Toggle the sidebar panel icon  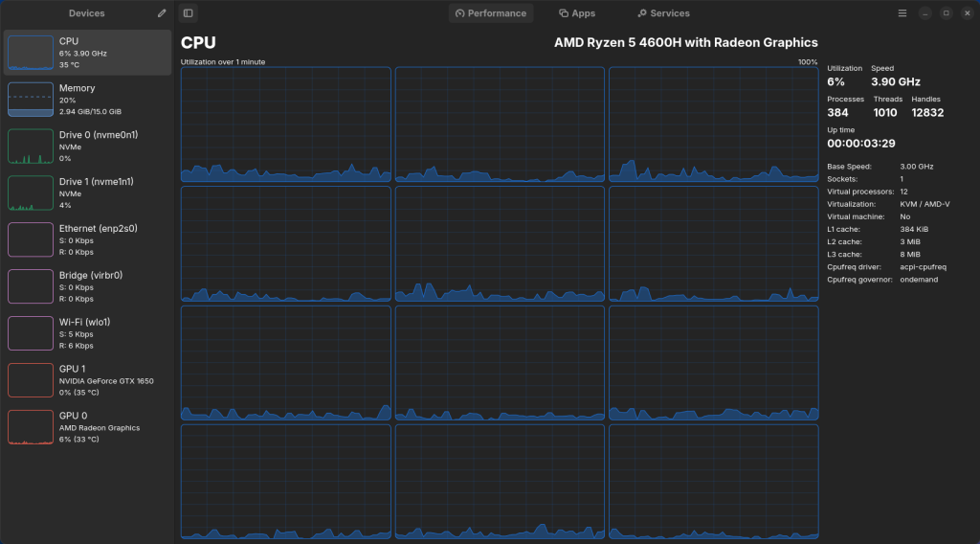(188, 13)
